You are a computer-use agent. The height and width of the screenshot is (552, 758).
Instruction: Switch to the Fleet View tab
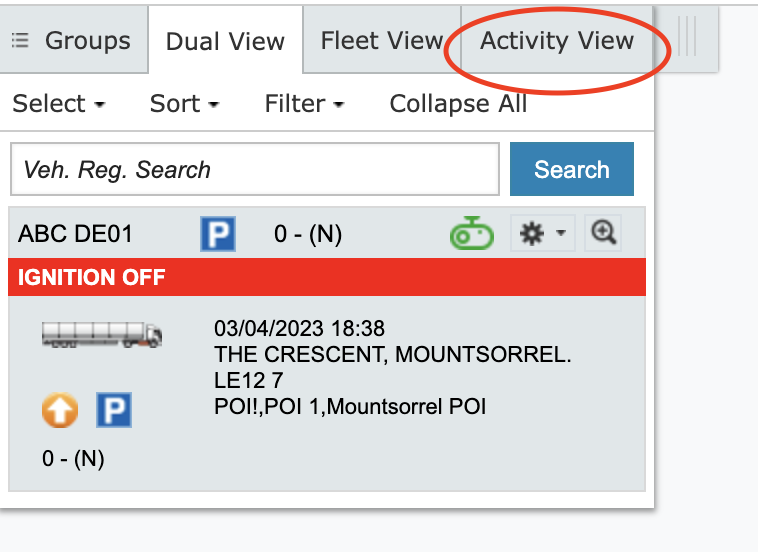(381, 41)
